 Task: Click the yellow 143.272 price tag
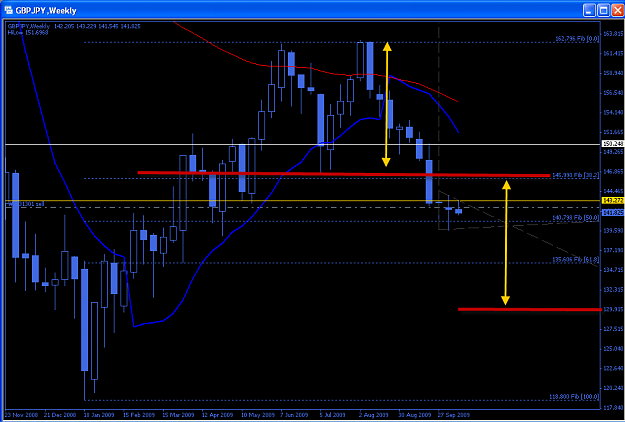pyautogui.click(x=613, y=201)
